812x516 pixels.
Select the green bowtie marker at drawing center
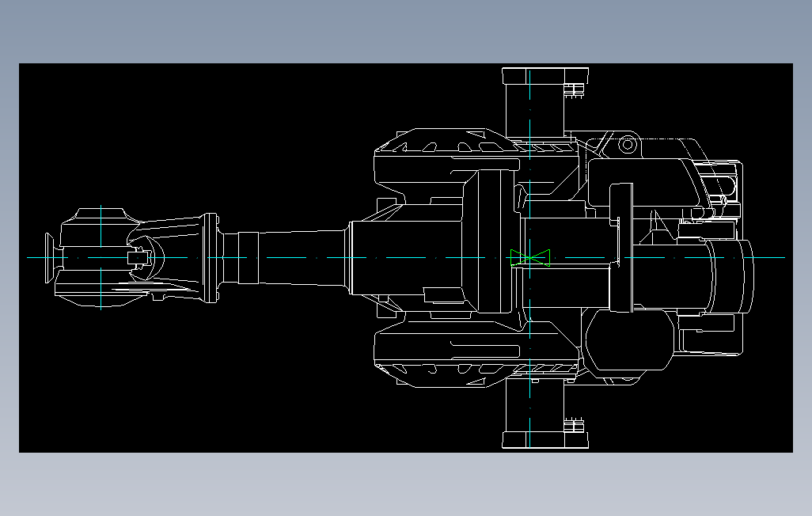tap(529, 257)
